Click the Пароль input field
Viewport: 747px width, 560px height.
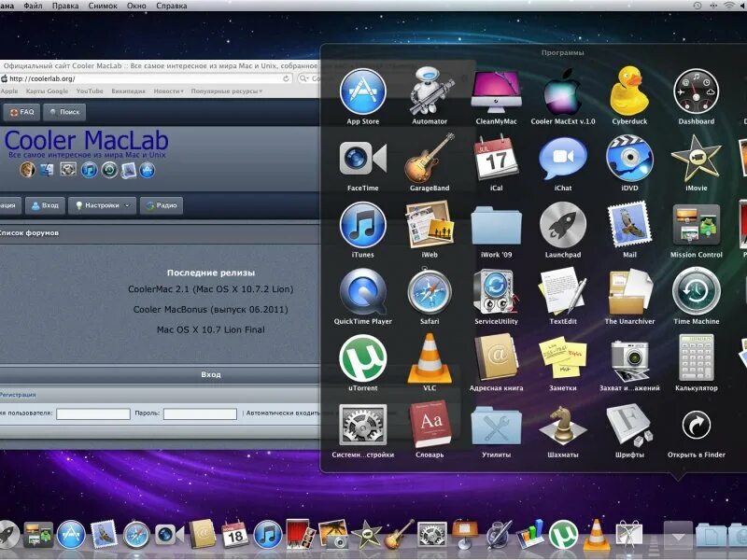pos(200,412)
